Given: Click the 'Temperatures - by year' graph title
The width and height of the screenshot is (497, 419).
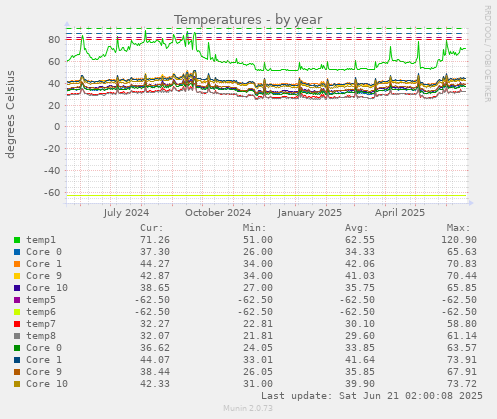Looking at the screenshot, I should coord(248,20).
